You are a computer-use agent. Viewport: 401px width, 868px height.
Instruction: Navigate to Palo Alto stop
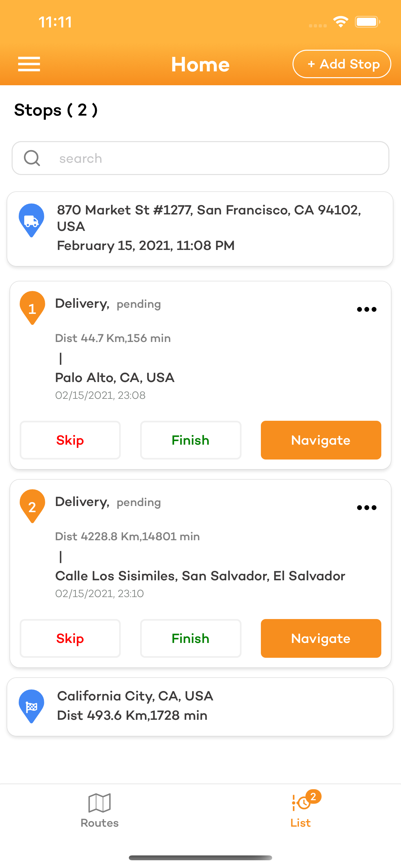pyautogui.click(x=321, y=440)
